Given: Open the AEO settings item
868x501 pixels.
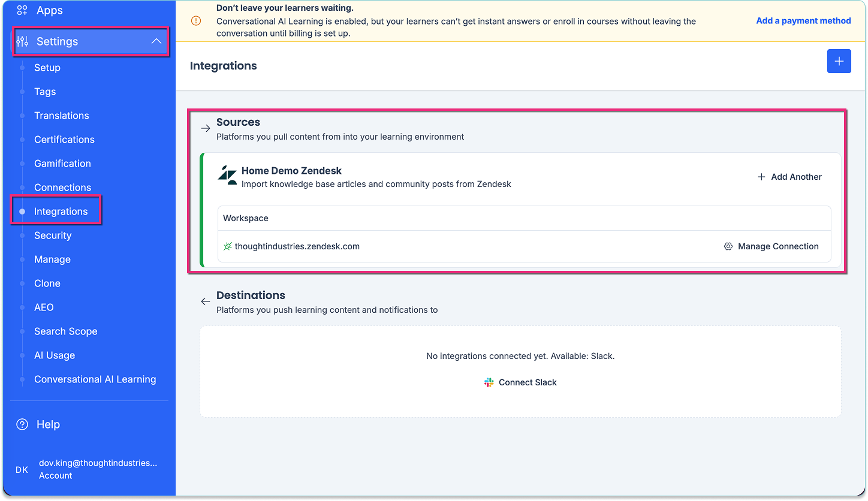Looking at the screenshot, I should (44, 307).
